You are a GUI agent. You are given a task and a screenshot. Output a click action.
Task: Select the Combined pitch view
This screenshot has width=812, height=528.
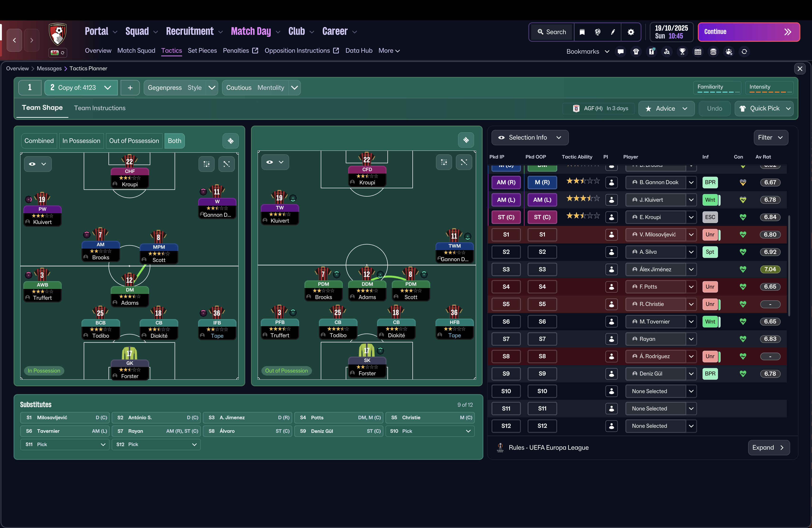pos(39,141)
